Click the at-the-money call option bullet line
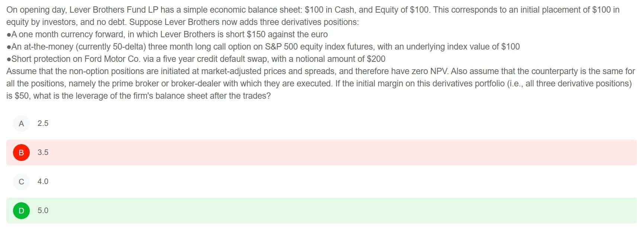Screen dimensions: 644x228 [263, 47]
